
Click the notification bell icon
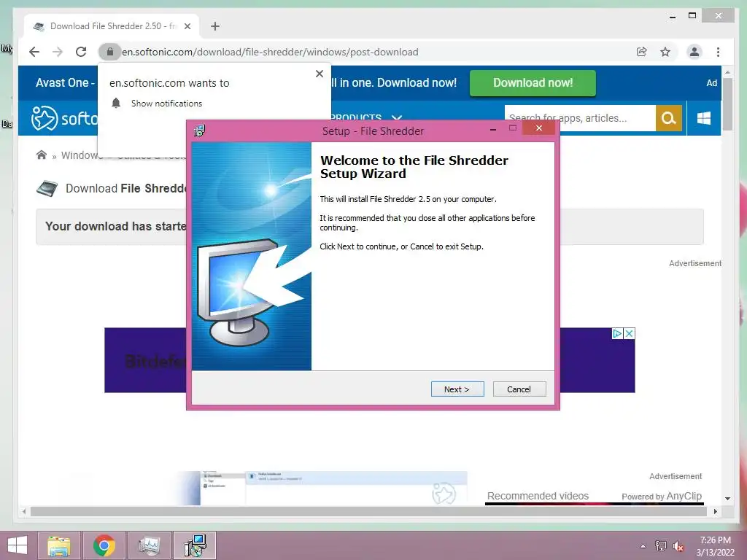pos(116,103)
